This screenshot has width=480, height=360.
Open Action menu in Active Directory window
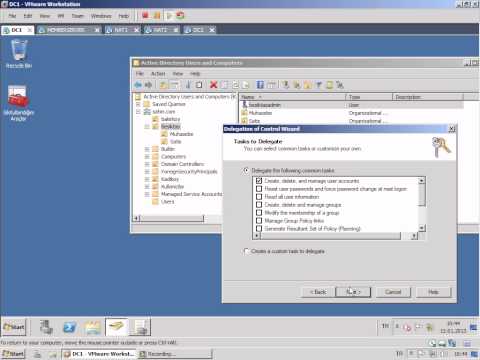[158, 74]
